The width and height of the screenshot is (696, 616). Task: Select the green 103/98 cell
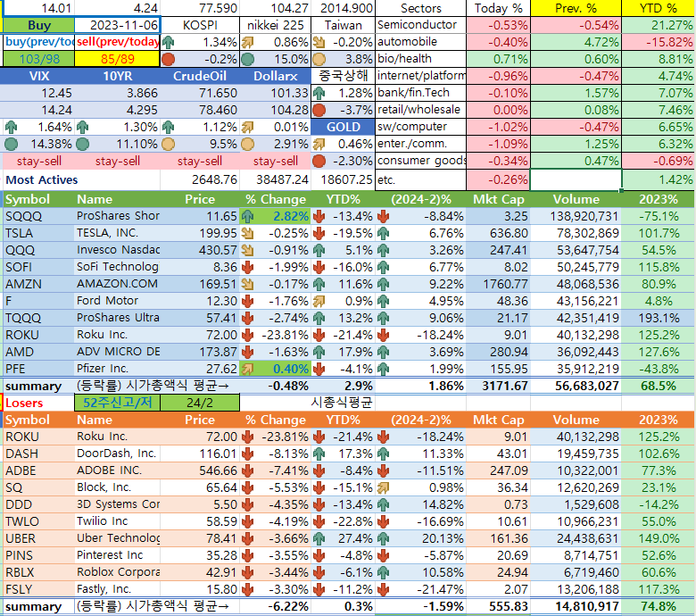point(39,59)
